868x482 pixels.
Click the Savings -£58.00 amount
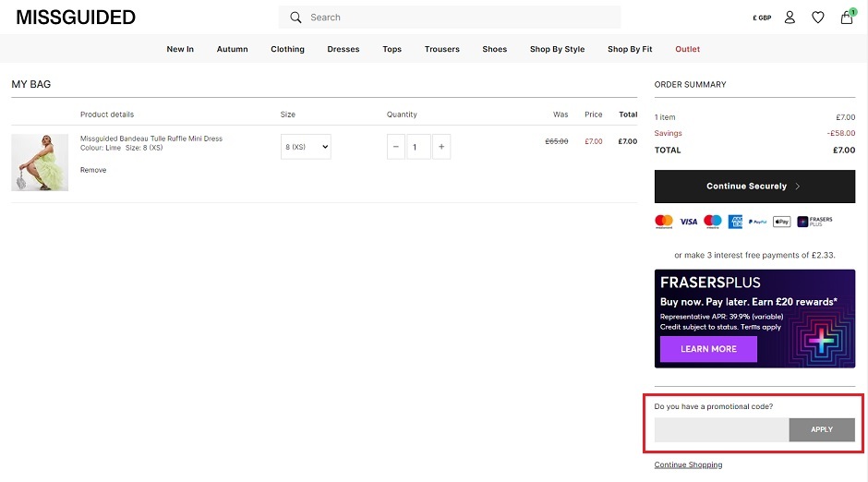tap(841, 133)
